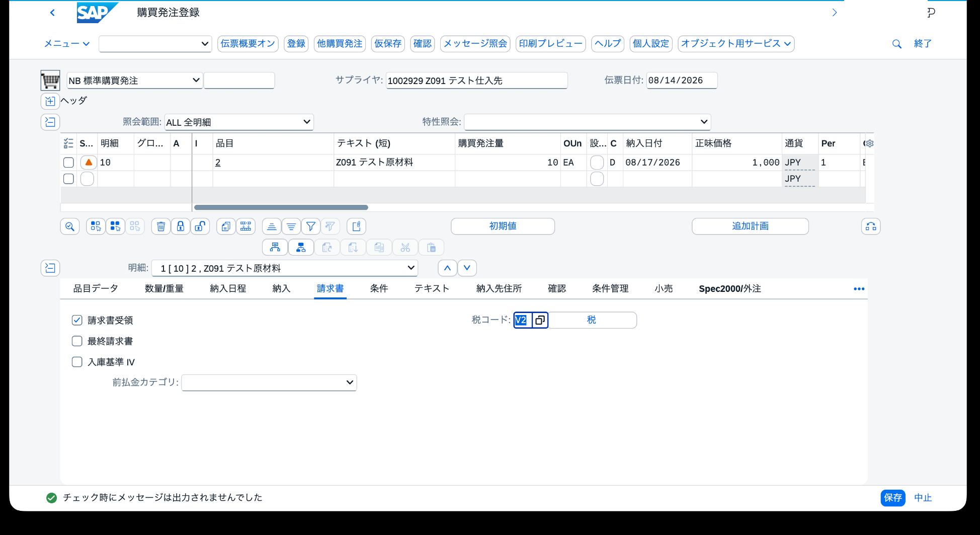Toggle 設 column checkbox on item 10 row
The width and height of the screenshot is (980, 535).
pos(597,163)
